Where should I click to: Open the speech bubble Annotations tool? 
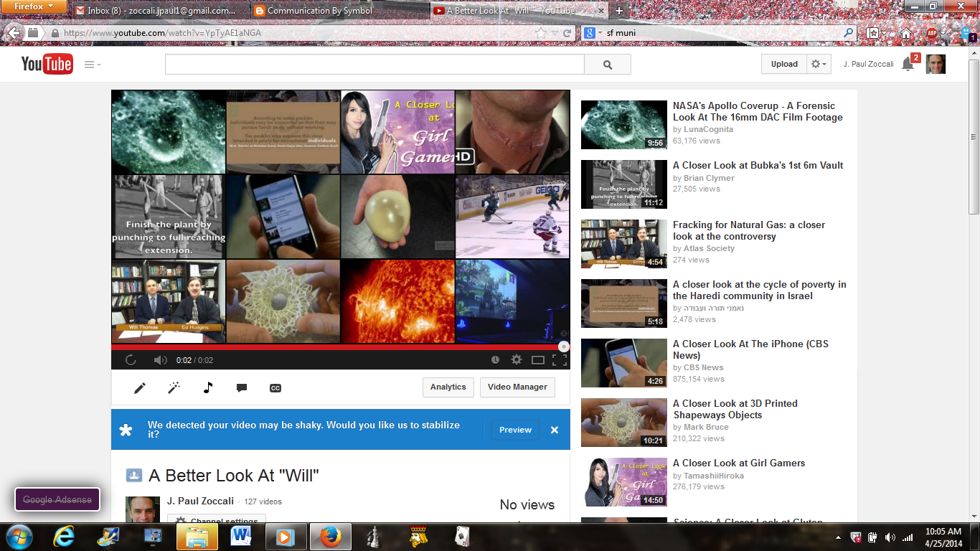point(242,387)
